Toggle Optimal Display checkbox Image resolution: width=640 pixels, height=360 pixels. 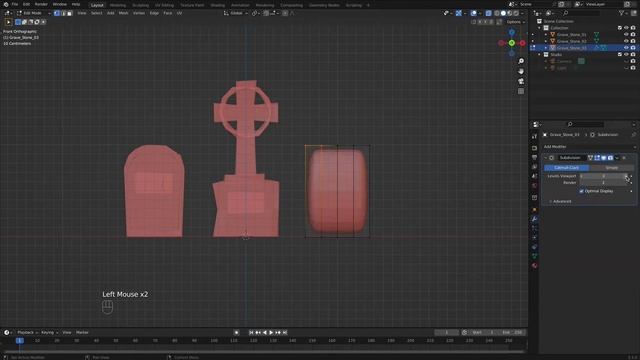click(x=581, y=191)
